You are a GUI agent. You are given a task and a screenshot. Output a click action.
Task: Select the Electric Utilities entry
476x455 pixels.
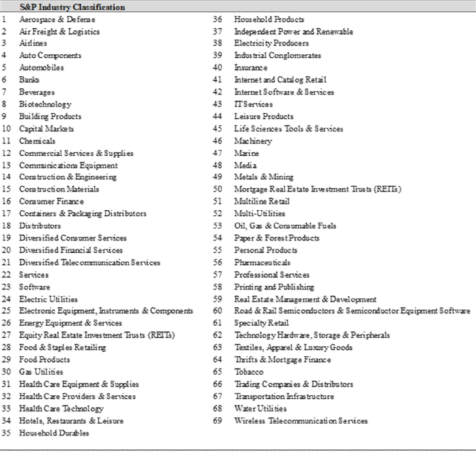[48, 299]
